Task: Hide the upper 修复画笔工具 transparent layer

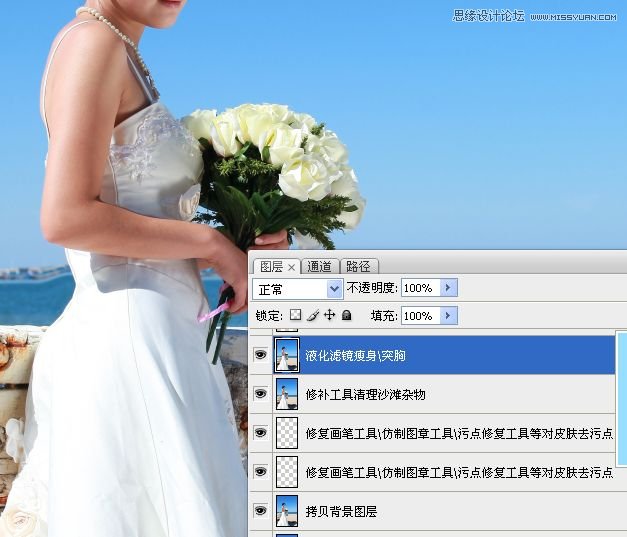Action: coord(261,433)
